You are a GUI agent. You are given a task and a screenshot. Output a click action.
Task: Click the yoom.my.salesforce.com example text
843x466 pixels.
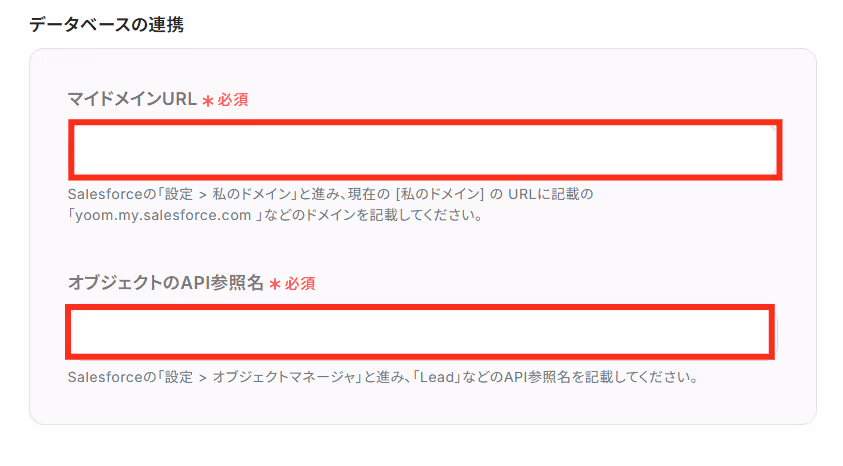pos(163,215)
